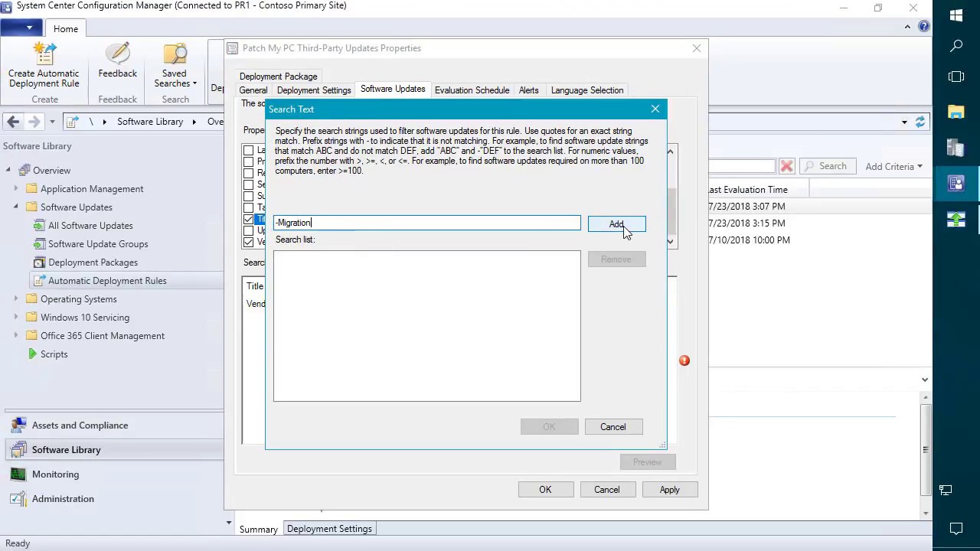Viewport: 980px width, 551px height.
Task: Click Add in Search Text dialog
Action: pos(616,223)
